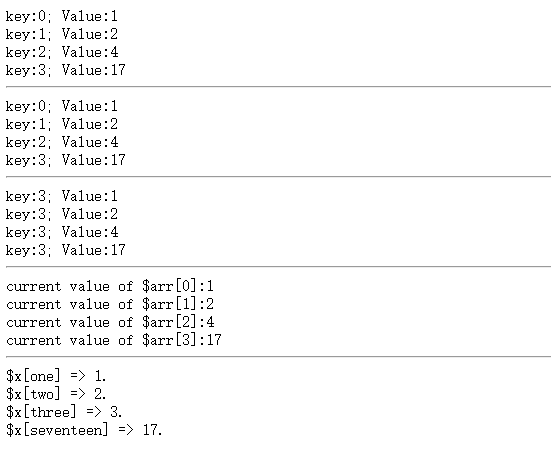Click 'key:0; Value:1' in the second block
This screenshot has width=551, height=461.
click(x=62, y=106)
